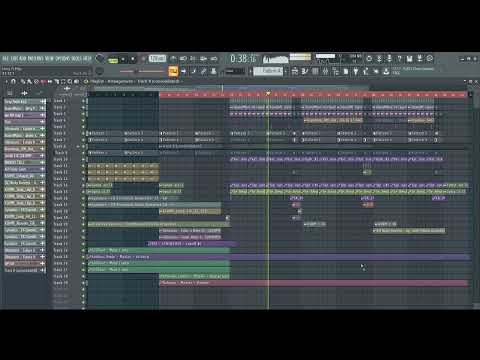Viewport: 480px width, 360px height.
Task: Toggle the countdown-before-recording icon
Action: [193, 59]
